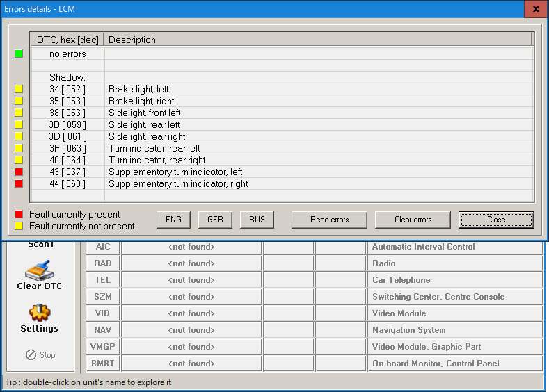Click yellow marker beside Sidelight, rear left
549x392 pixels.
(x=19, y=124)
